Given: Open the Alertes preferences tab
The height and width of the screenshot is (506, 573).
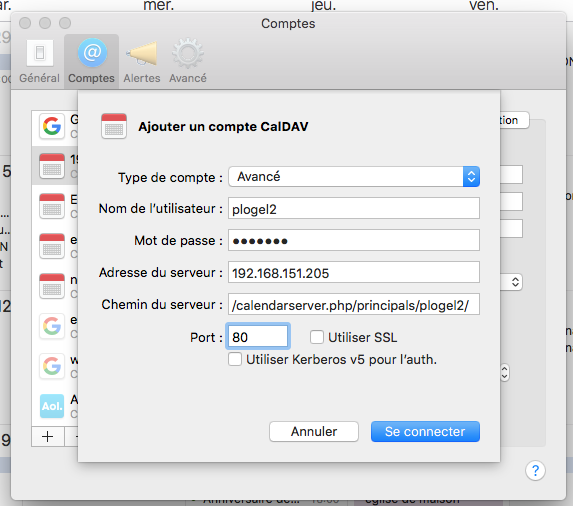Looking at the screenshot, I should coord(142,62).
